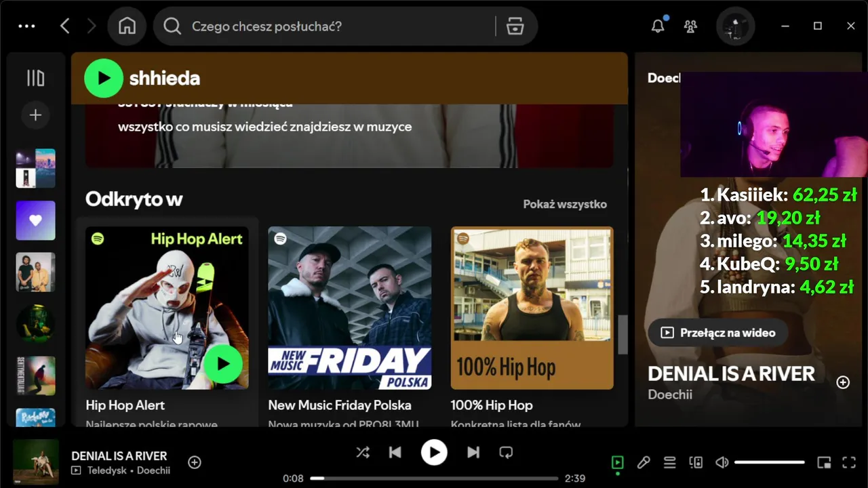This screenshot has height=488, width=868.
Task: Click the song progress bar
Action: (434, 479)
